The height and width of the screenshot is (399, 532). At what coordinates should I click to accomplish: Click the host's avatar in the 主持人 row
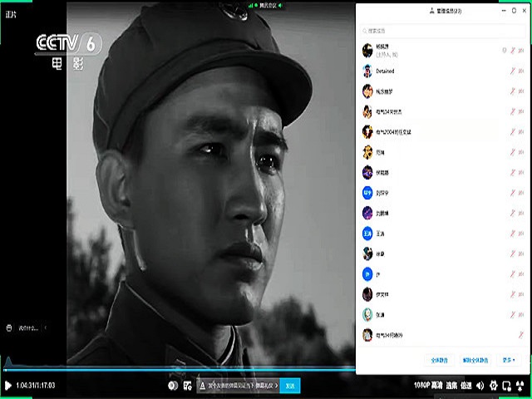(x=367, y=51)
